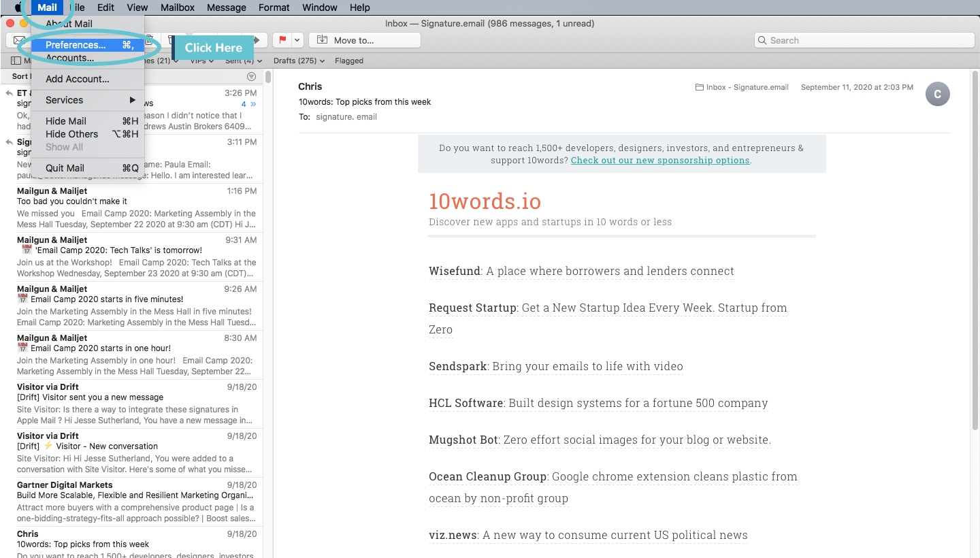Click the filter icon above message list

coord(251,76)
